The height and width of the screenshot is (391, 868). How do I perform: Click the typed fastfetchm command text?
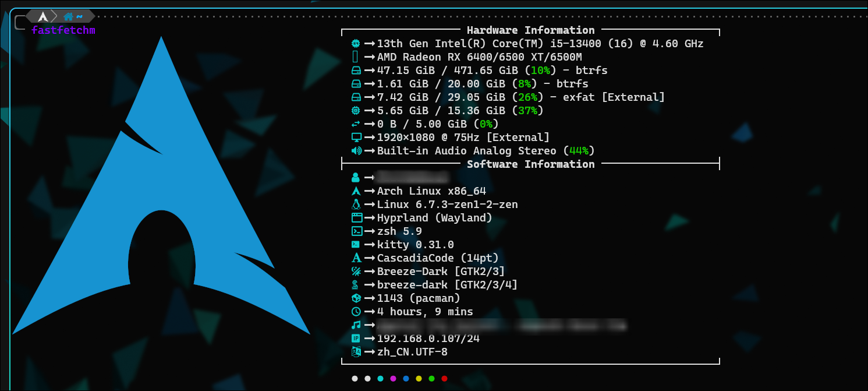(63, 30)
